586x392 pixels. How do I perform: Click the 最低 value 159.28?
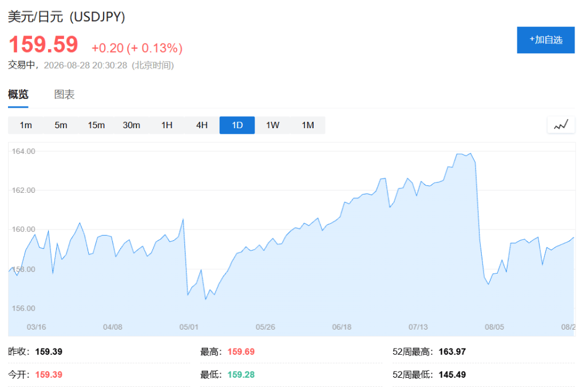(241, 374)
